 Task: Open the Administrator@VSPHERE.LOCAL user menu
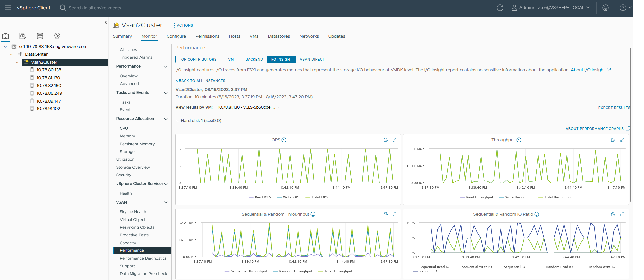coord(554,8)
